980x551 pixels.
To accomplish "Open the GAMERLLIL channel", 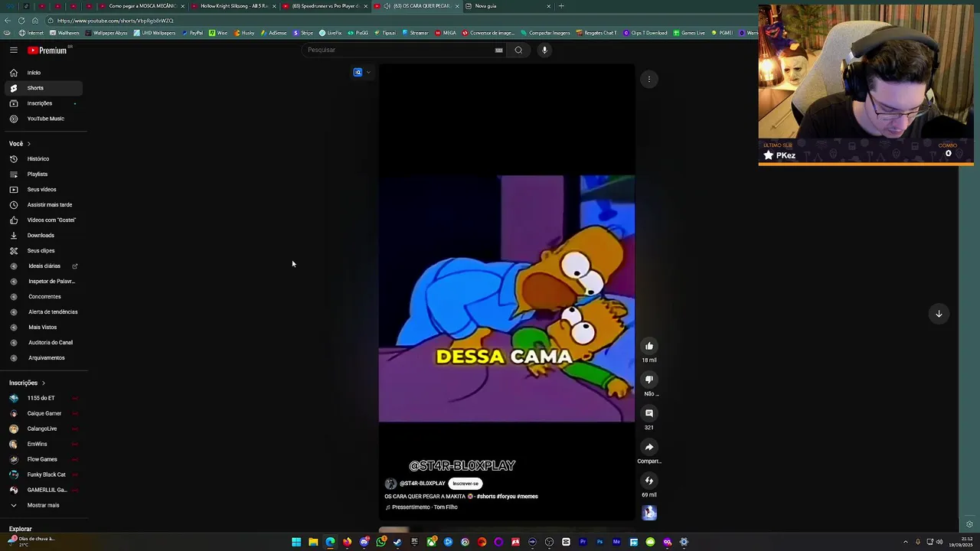I will tap(44, 490).
